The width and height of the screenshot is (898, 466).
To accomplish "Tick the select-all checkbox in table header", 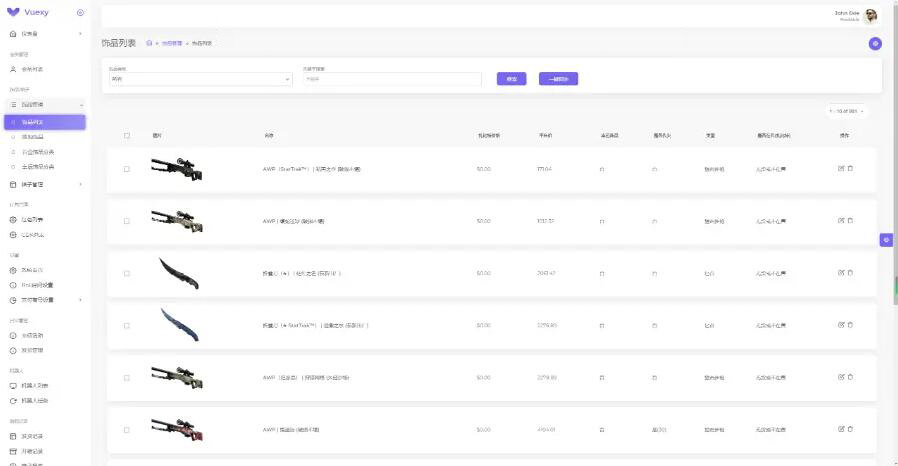I will tap(127, 136).
